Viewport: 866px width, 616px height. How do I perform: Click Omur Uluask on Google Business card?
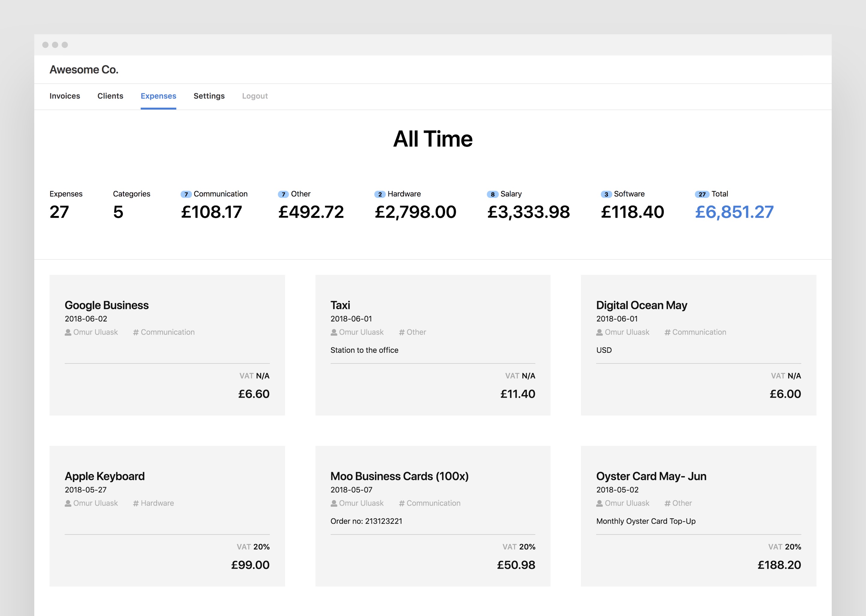click(x=96, y=332)
